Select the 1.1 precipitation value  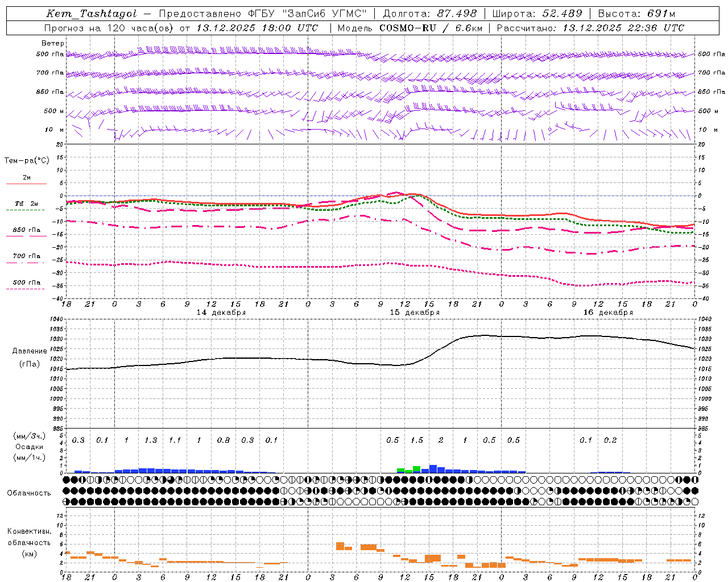tap(175, 440)
